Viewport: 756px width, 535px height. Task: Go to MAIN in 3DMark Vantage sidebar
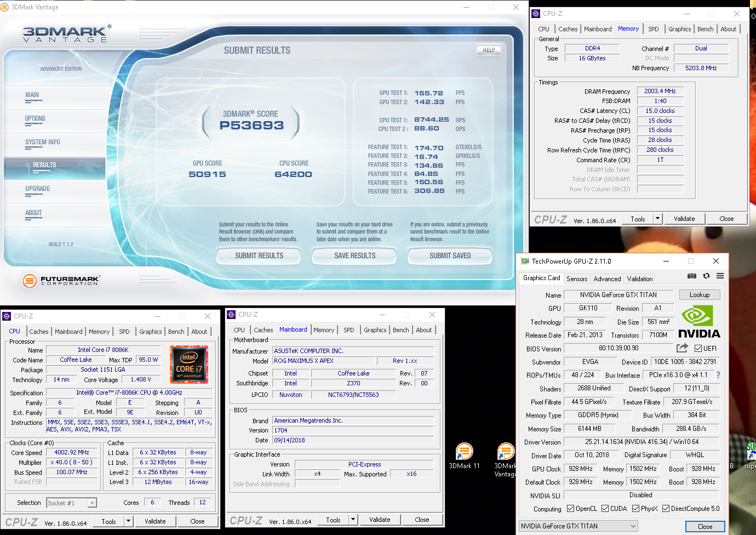point(32,95)
